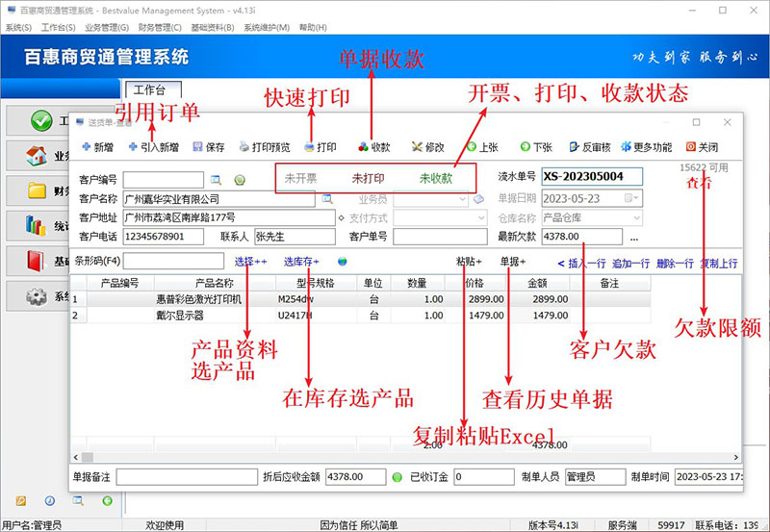The width and height of the screenshot is (770, 532).
Task: Save the document with 保存
Action: point(209,147)
